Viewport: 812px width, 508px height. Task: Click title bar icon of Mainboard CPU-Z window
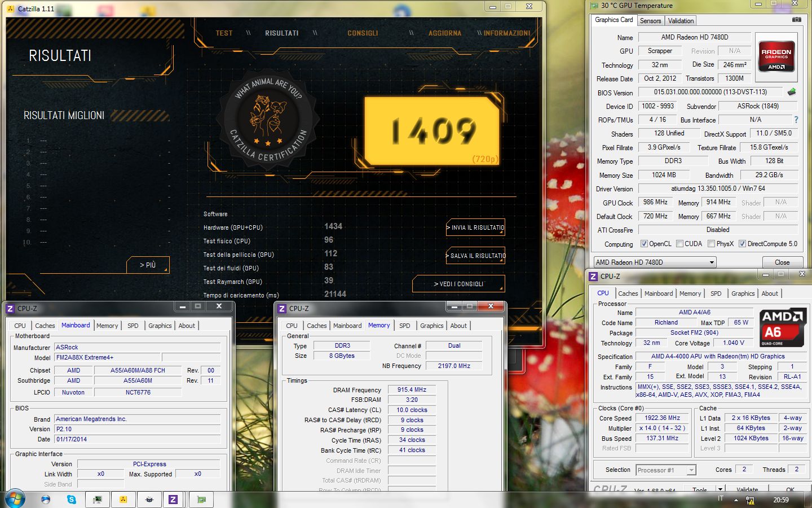(x=10, y=308)
